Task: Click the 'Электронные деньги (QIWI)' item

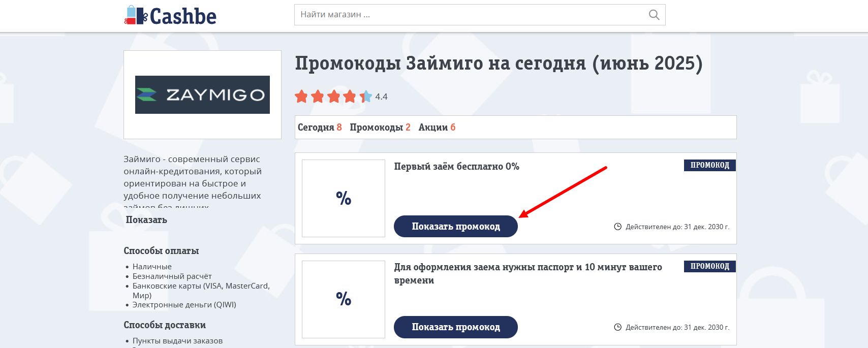Action: (184, 305)
